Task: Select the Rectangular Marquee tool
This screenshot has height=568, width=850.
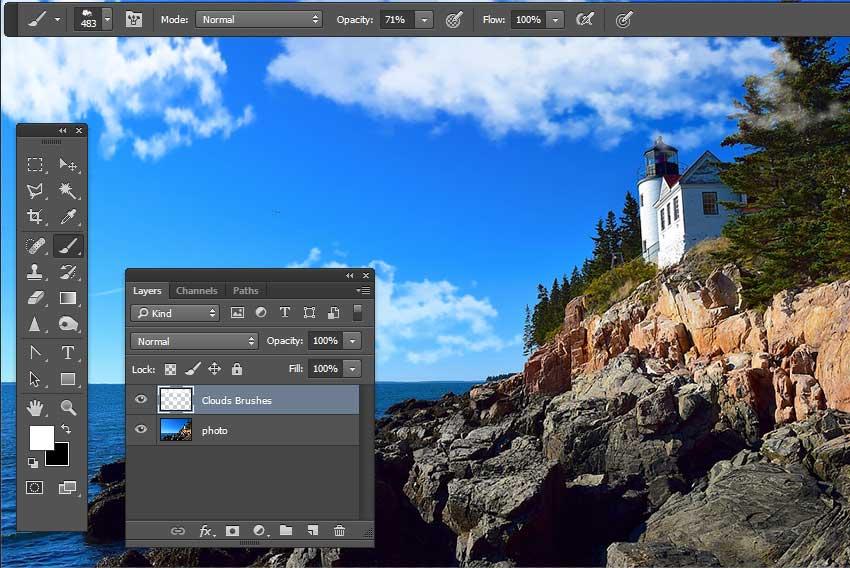Action: coord(35,164)
